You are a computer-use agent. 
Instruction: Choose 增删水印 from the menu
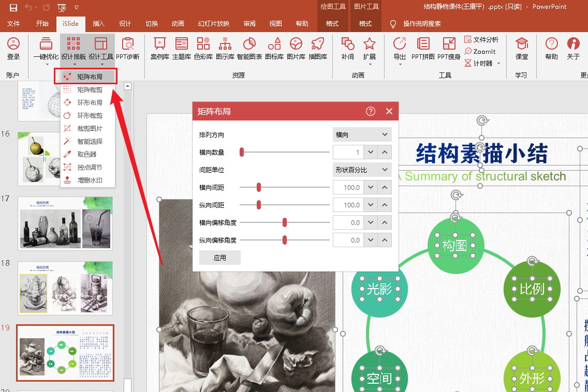[88, 180]
